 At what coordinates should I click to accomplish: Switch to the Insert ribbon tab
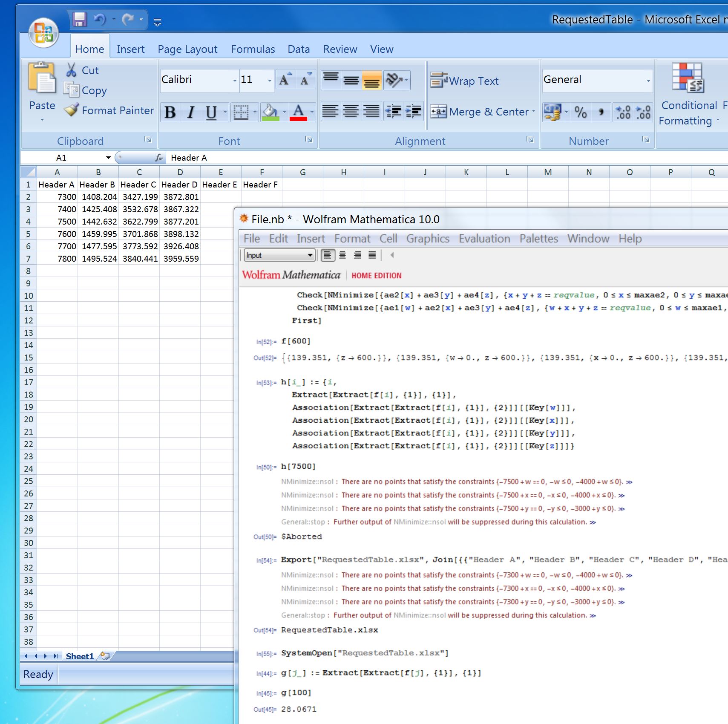click(x=130, y=49)
